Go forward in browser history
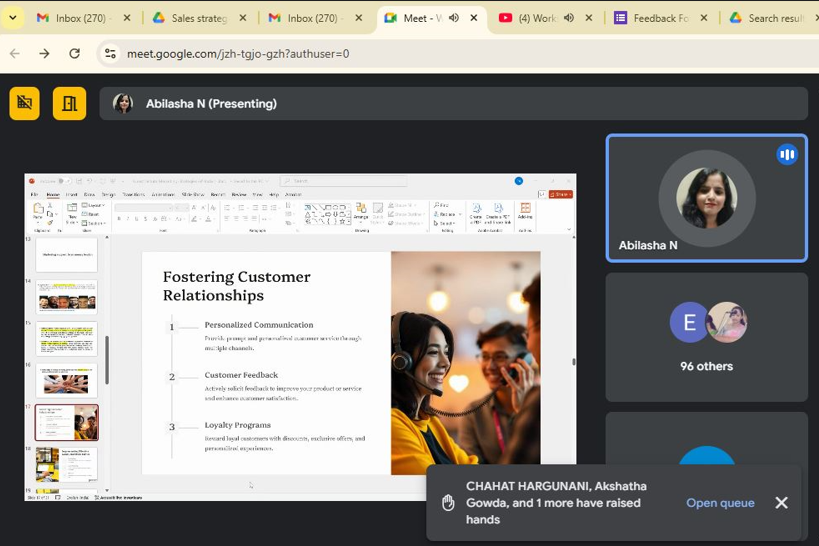Viewport: 819px width, 546px height. coord(44,53)
